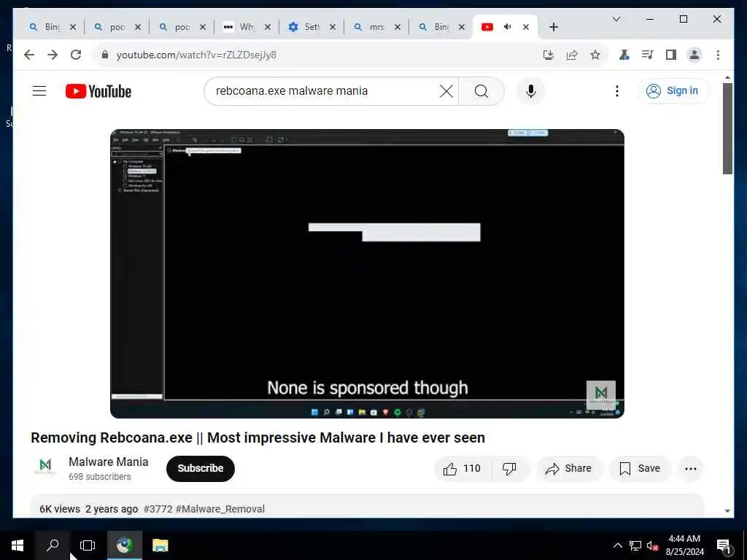Open more actions ellipsis beside Save
This screenshot has width=747, height=560.
[x=690, y=469]
